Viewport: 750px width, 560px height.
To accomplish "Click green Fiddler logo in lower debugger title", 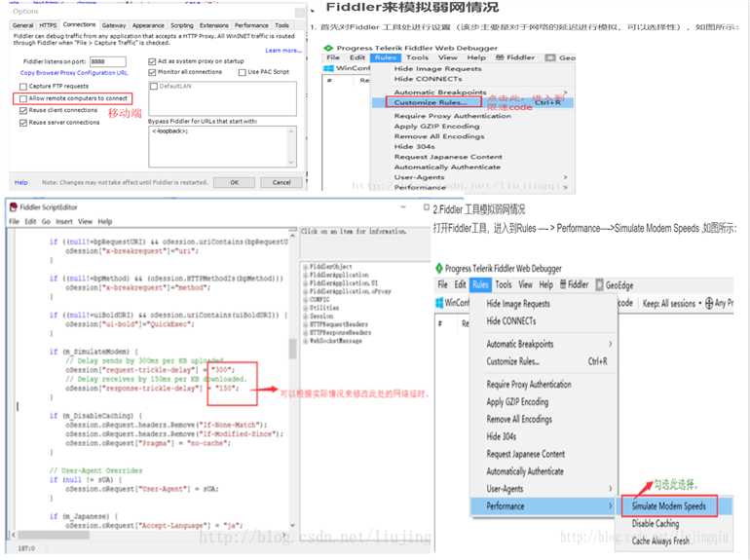I will coord(438,268).
